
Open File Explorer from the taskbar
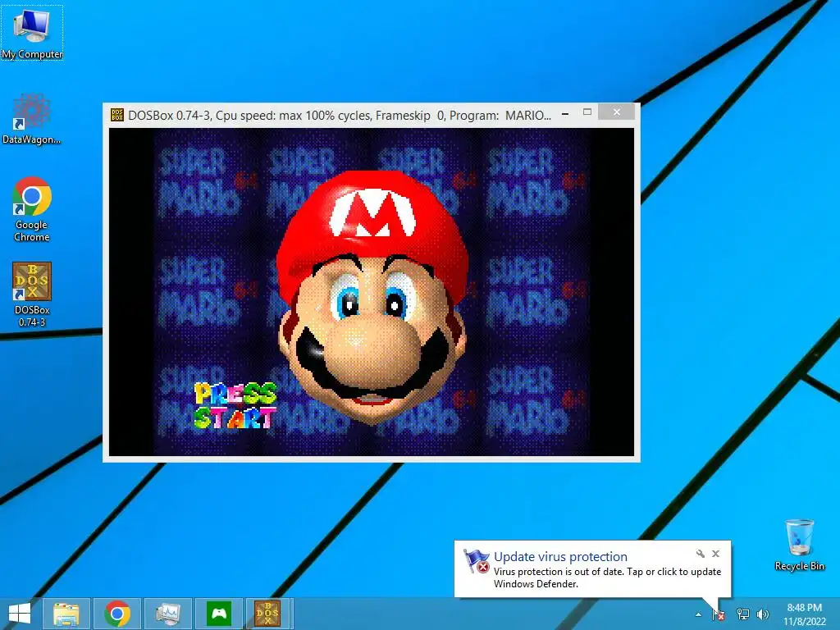point(66,614)
